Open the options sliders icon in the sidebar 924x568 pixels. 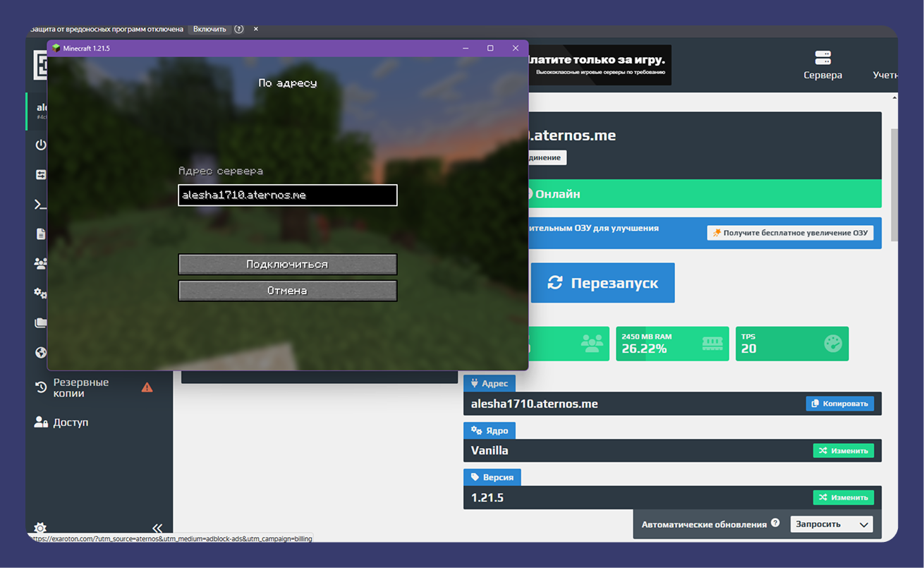40,174
